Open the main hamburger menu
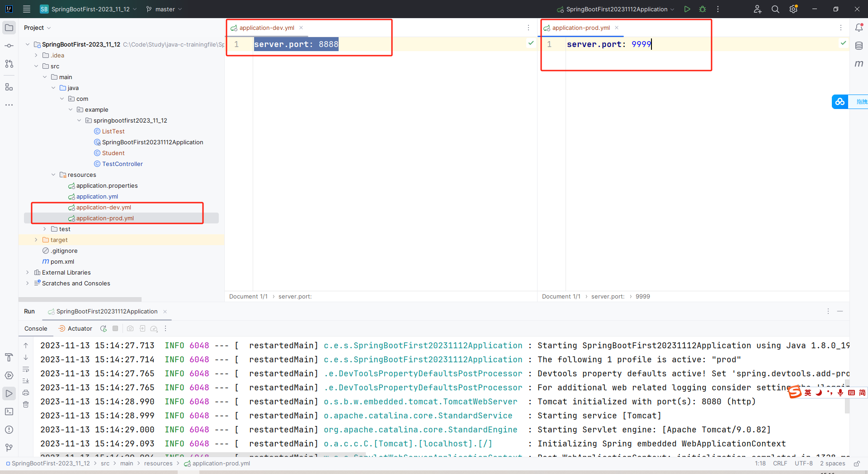Screen dimensions: 868x474 tap(27, 9)
